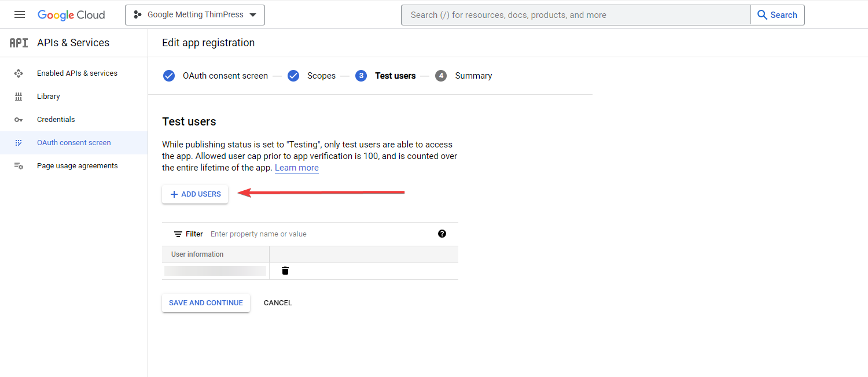Go back to the Scopes step
Screen dimensions: 868x377
(321, 76)
